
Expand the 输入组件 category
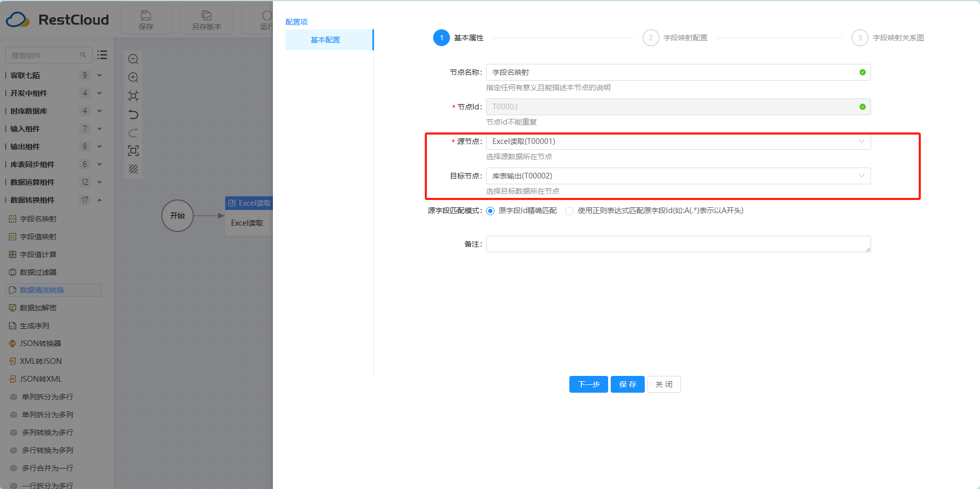pos(100,129)
